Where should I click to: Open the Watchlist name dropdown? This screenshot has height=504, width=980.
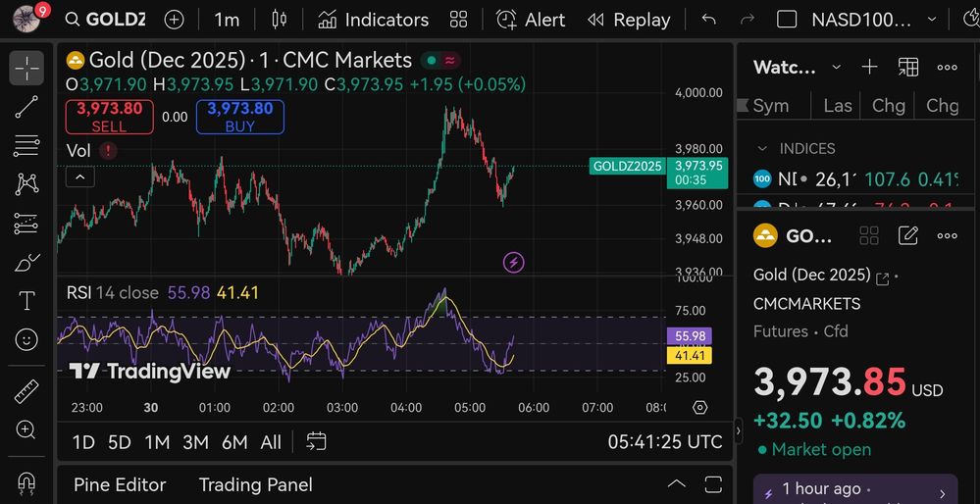click(797, 68)
